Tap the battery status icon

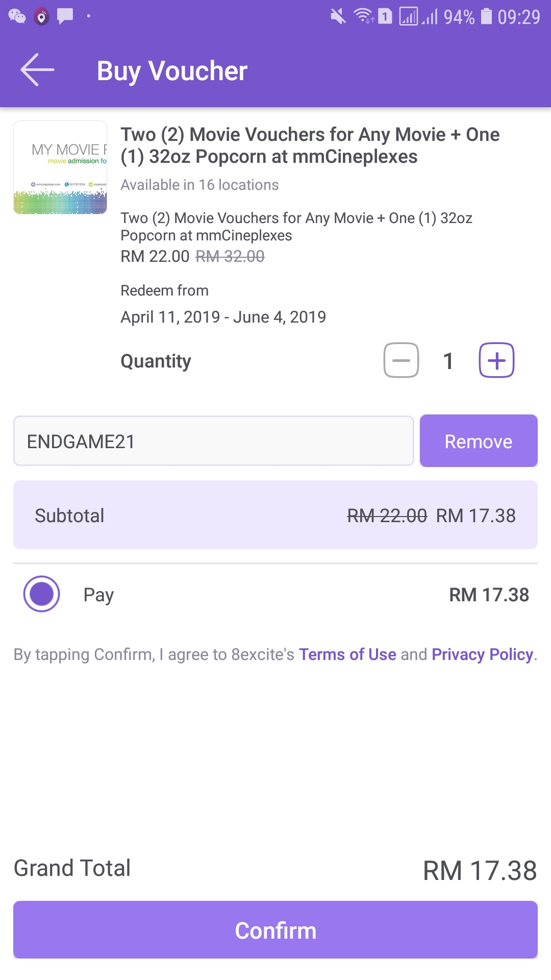click(487, 16)
